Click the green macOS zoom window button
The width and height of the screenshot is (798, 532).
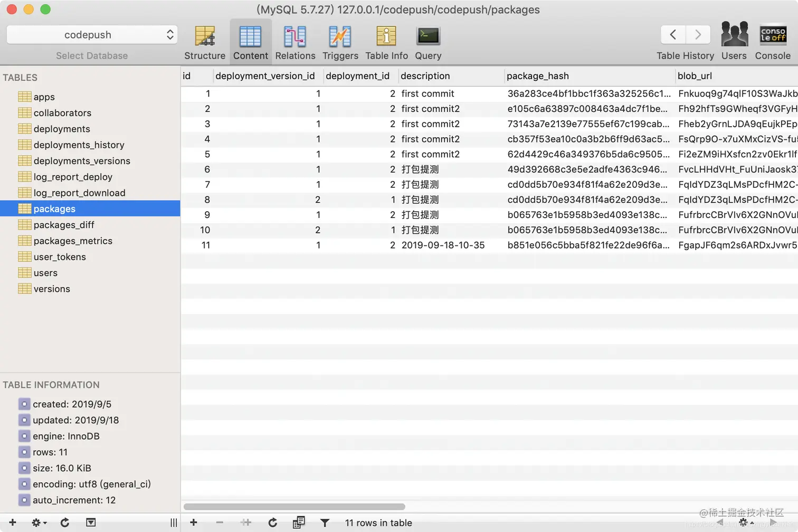(45, 9)
